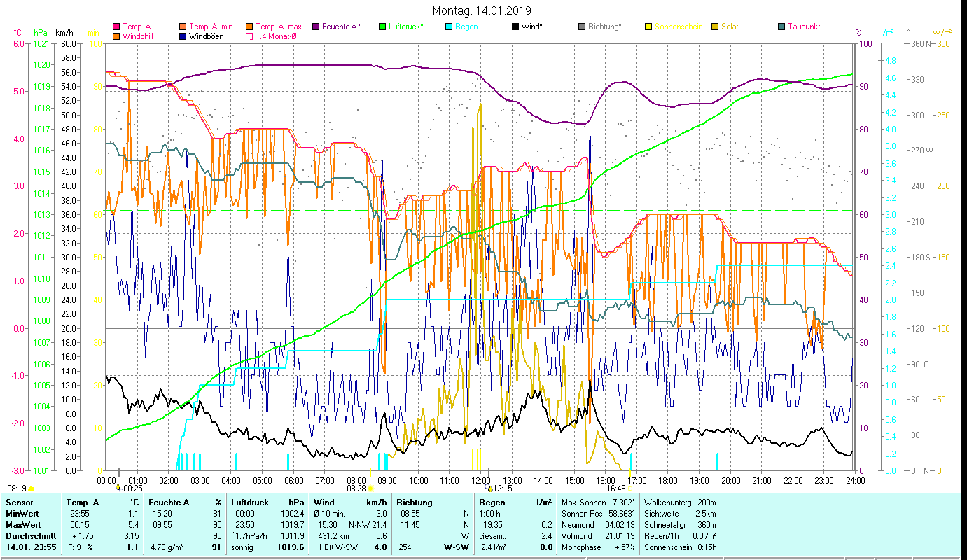The image size is (967, 560).
Task: Click the teal Taupunkt legend swatch
Action: coord(781,27)
